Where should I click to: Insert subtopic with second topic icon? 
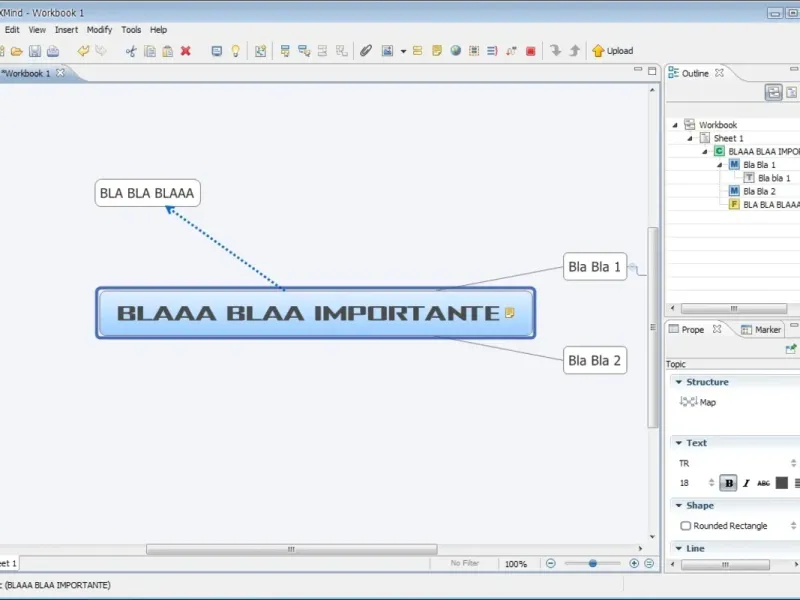point(304,51)
